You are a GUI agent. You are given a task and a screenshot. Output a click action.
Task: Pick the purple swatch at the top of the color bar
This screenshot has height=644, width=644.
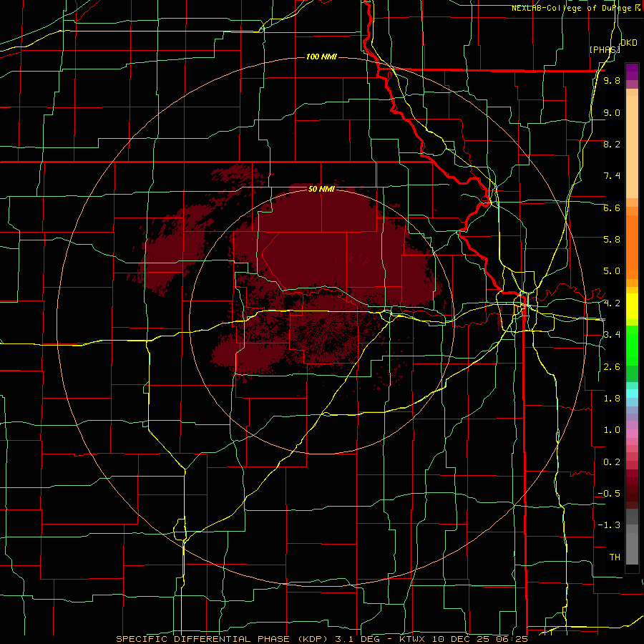[632, 72]
